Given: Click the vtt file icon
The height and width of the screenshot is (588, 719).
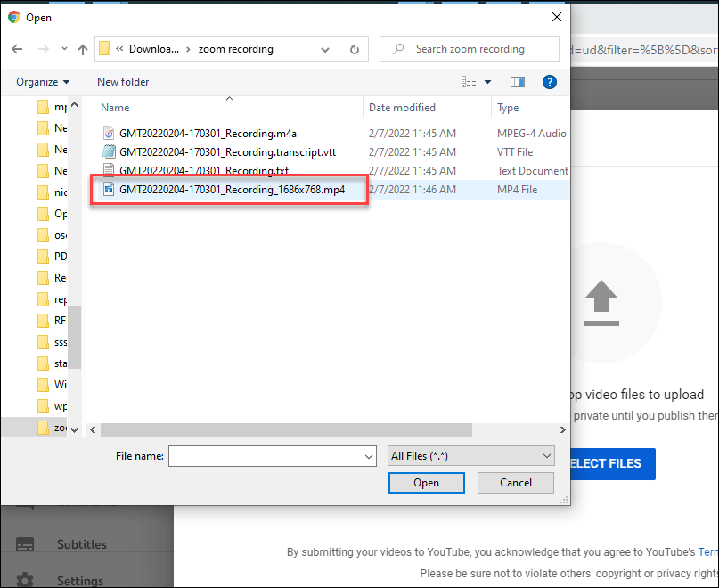Looking at the screenshot, I should click(x=109, y=151).
